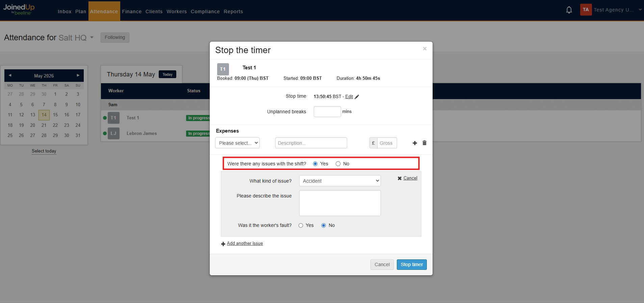Select May 25 in the calendar
Screen dimensions: 644x303
click(x=10, y=135)
